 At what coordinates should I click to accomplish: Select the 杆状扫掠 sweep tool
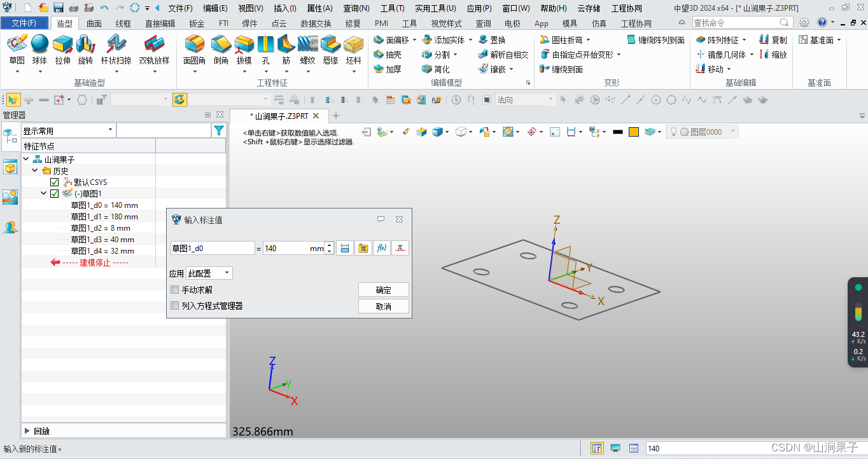116,50
